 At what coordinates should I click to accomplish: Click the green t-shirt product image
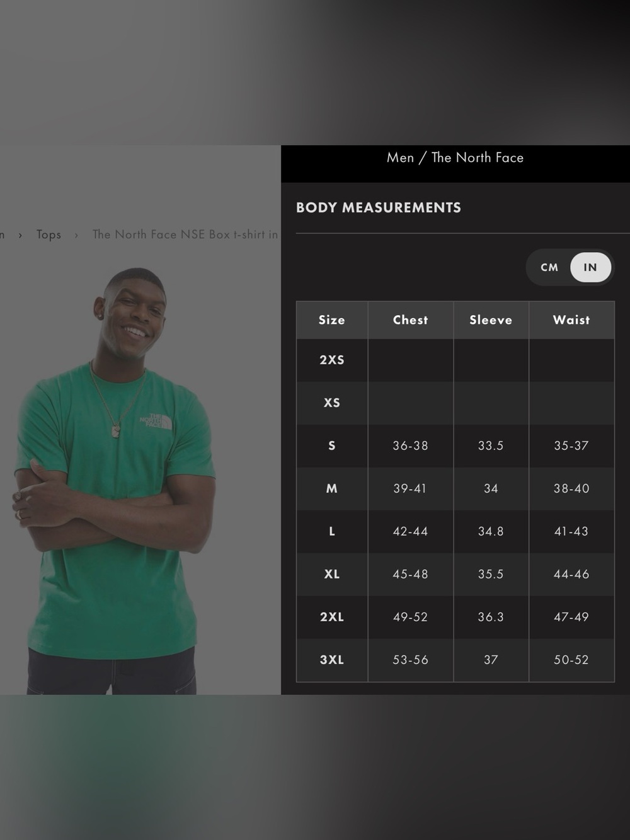pos(116,481)
